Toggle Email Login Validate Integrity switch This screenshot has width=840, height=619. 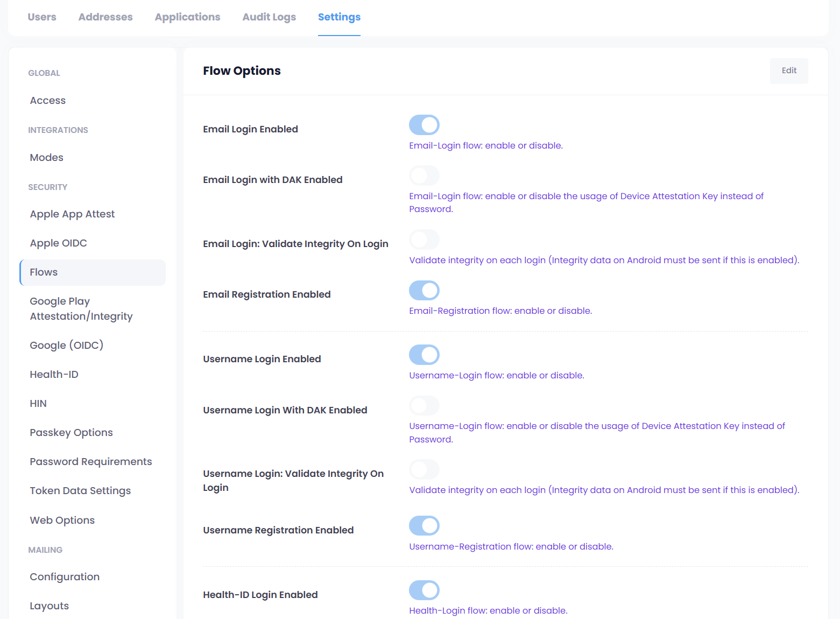click(424, 240)
